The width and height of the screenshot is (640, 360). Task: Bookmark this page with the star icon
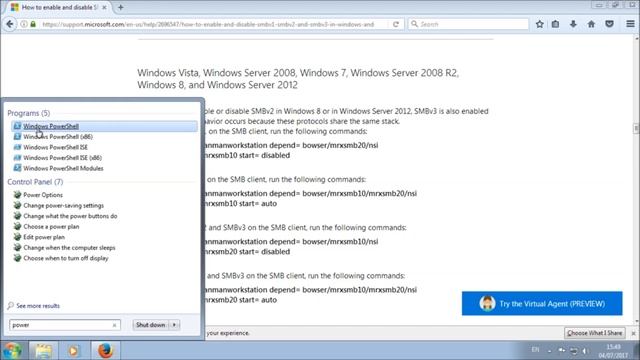point(540,24)
